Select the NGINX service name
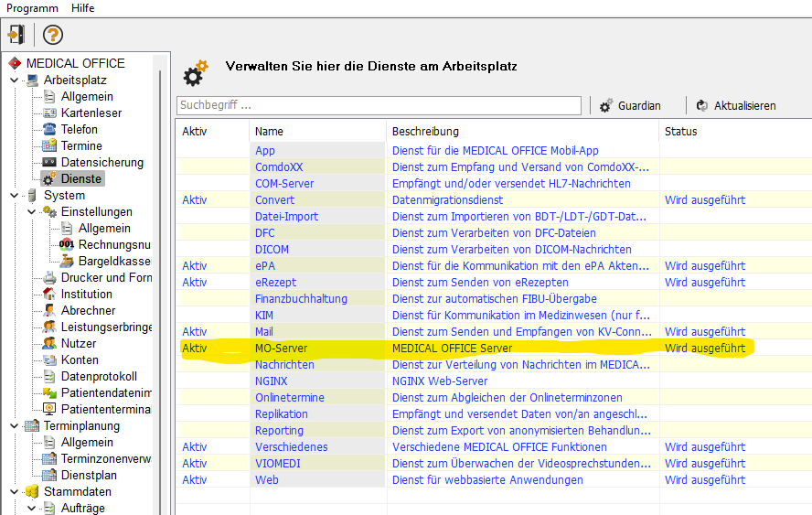The width and height of the screenshot is (812, 515). tap(271, 381)
